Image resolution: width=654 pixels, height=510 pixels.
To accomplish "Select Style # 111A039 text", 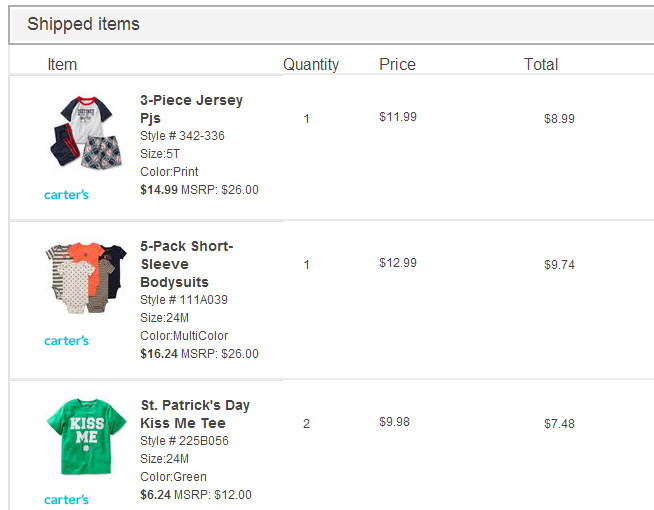I will coord(184,300).
